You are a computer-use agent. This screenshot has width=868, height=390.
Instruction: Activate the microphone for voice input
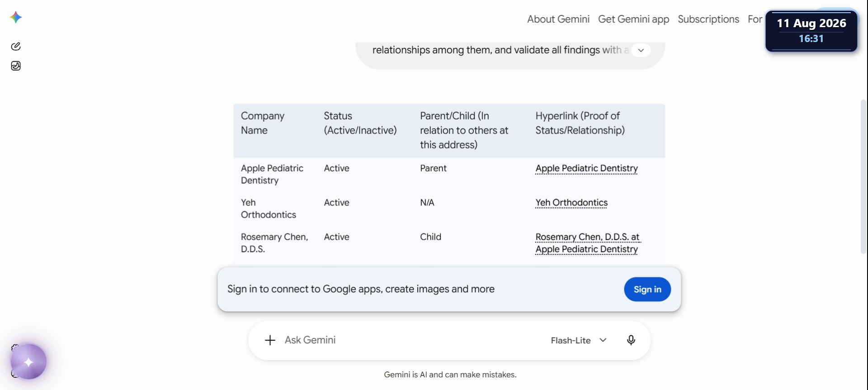(631, 340)
